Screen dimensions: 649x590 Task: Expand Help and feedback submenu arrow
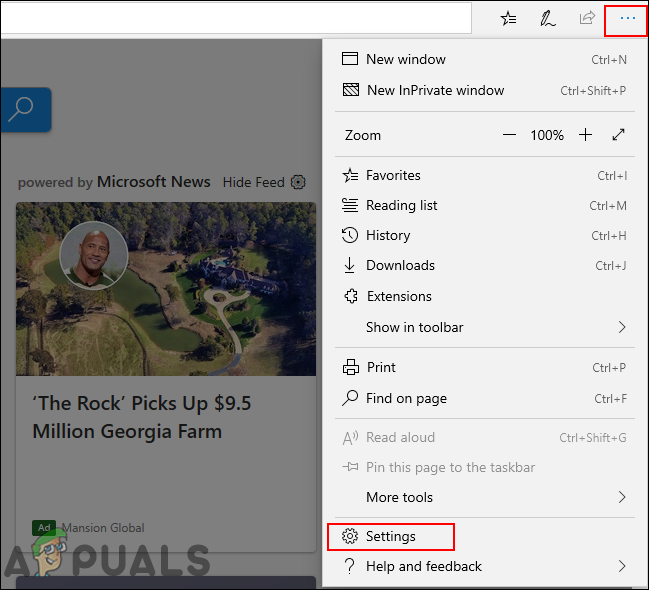click(622, 566)
